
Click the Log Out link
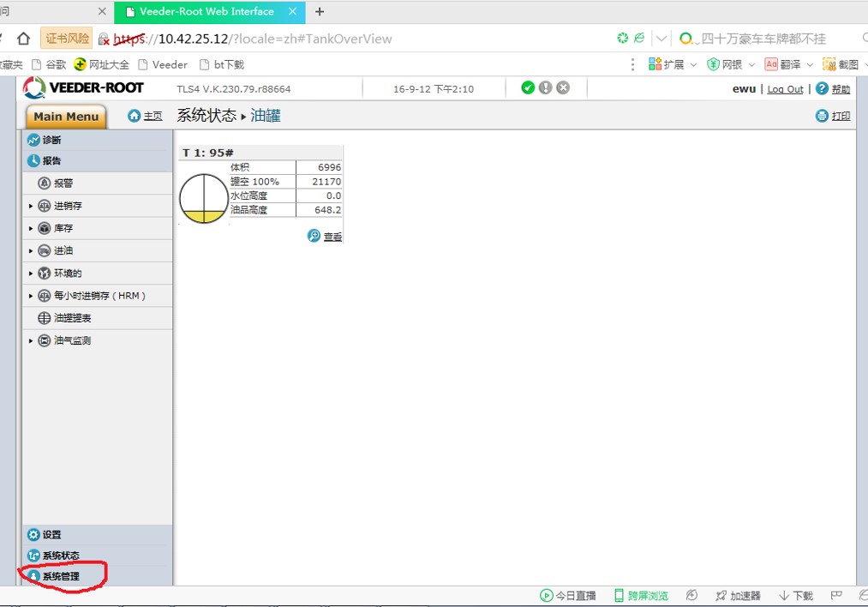(785, 89)
